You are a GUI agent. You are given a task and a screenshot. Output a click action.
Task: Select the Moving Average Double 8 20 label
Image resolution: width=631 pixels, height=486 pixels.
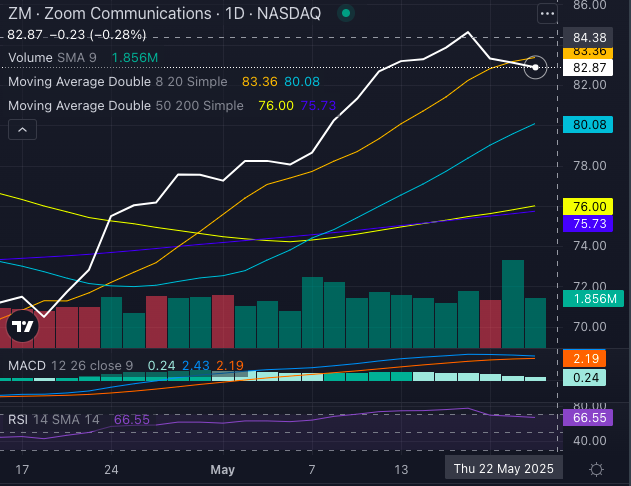[118, 82]
